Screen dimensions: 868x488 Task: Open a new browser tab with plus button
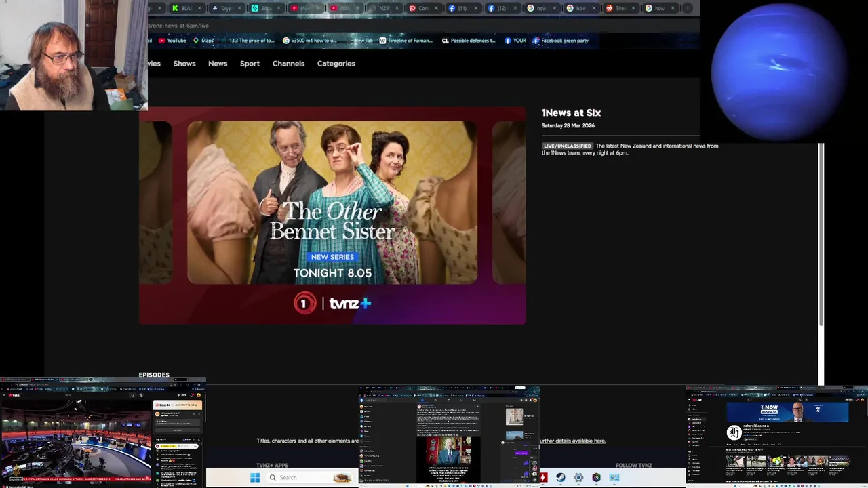[x=687, y=8]
